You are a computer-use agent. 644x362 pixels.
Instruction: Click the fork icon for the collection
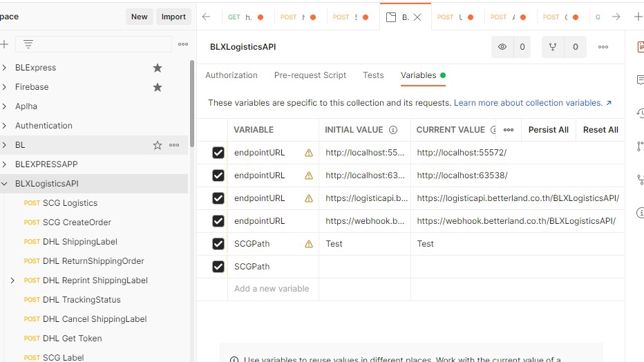[553, 47]
